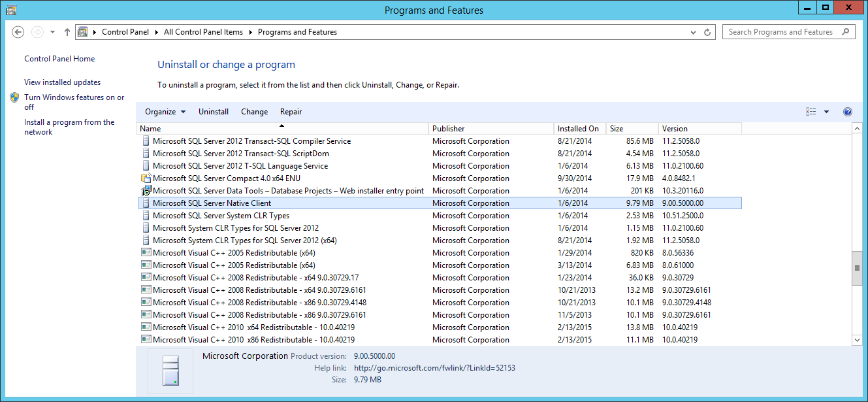Image resolution: width=868 pixels, height=402 pixels.
Task: Select Visual C++ 2008 x86 9.0.30729.6161 row
Action: 441,315
